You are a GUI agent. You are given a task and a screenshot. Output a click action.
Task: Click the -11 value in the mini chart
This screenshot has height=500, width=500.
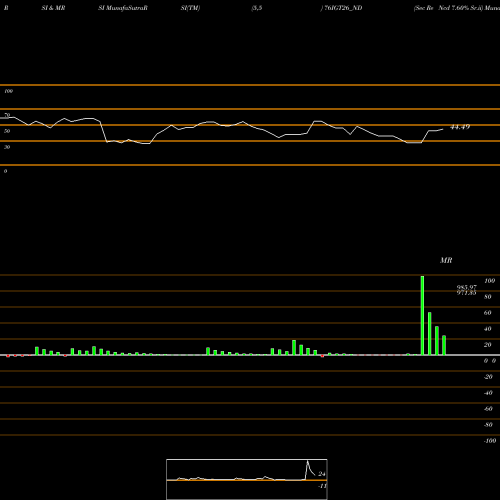(x=322, y=486)
